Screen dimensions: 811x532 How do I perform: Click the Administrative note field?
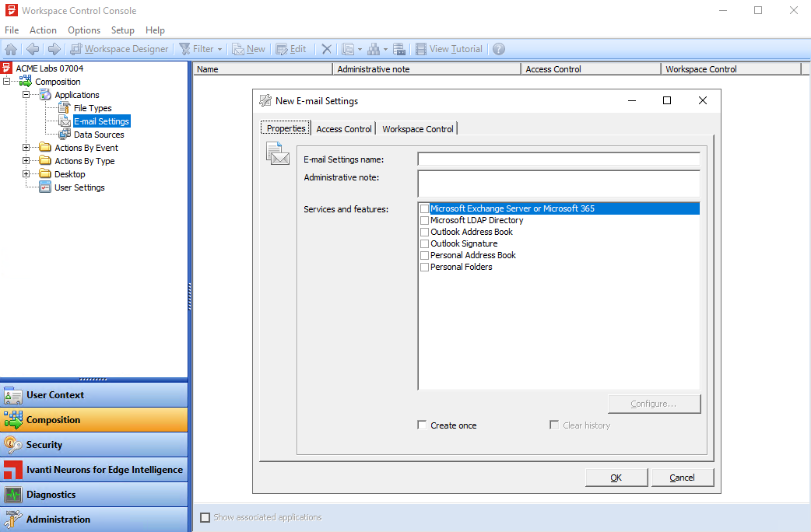pyautogui.click(x=559, y=184)
